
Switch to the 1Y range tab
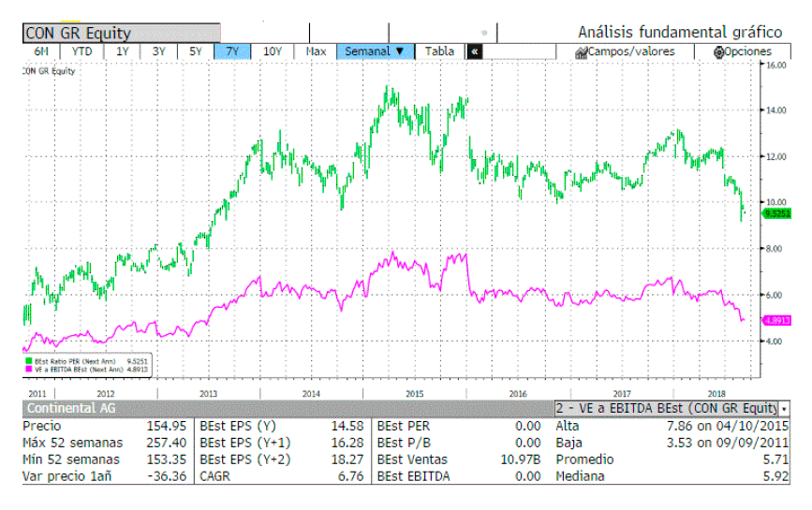(122, 51)
